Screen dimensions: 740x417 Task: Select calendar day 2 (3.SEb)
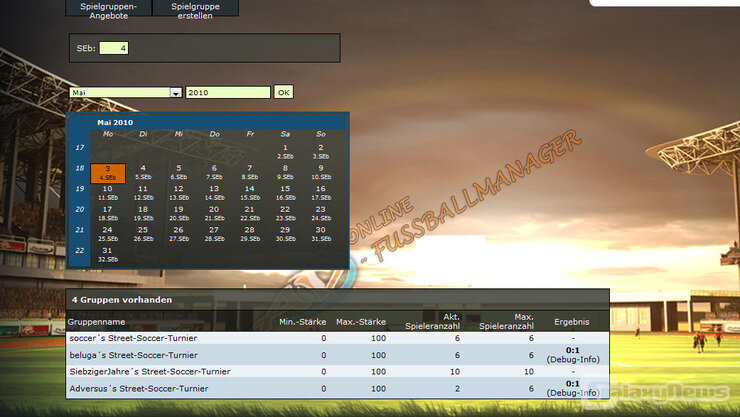coord(321,152)
